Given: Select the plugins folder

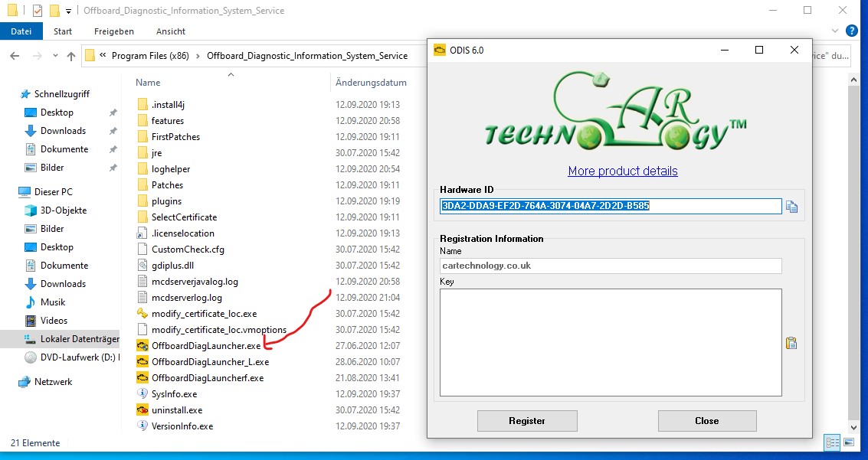Looking at the screenshot, I should point(166,201).
